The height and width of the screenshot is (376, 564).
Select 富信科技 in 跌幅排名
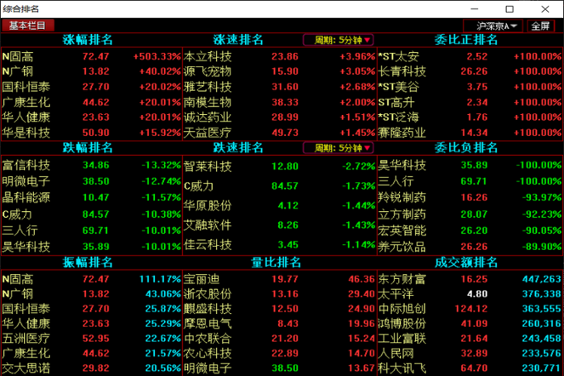92,165
